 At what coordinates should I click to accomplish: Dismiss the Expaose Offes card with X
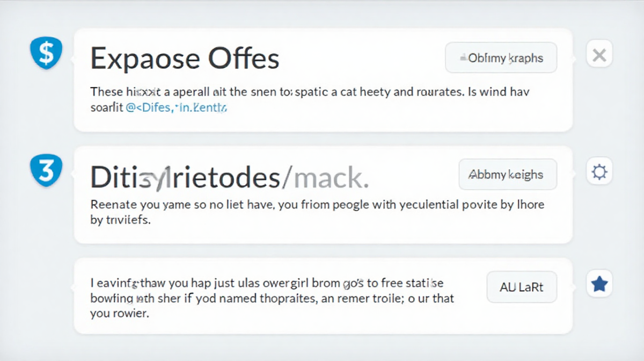(x=599, y=54)
